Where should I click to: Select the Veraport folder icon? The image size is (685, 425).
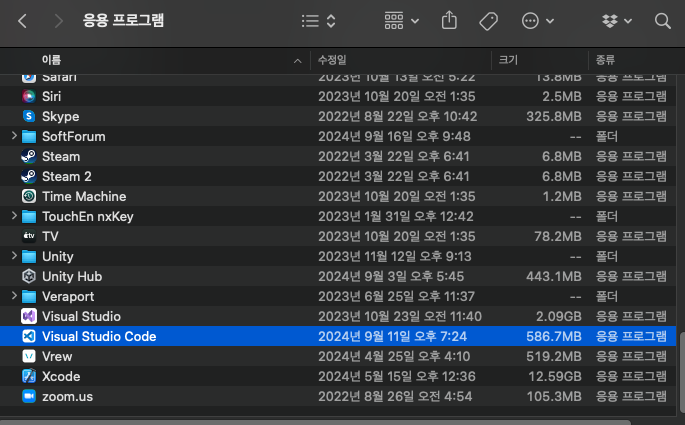[29, 297]
